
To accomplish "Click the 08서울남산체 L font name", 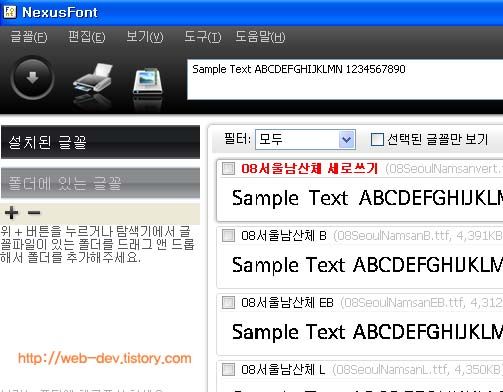I will pos(283,369).
